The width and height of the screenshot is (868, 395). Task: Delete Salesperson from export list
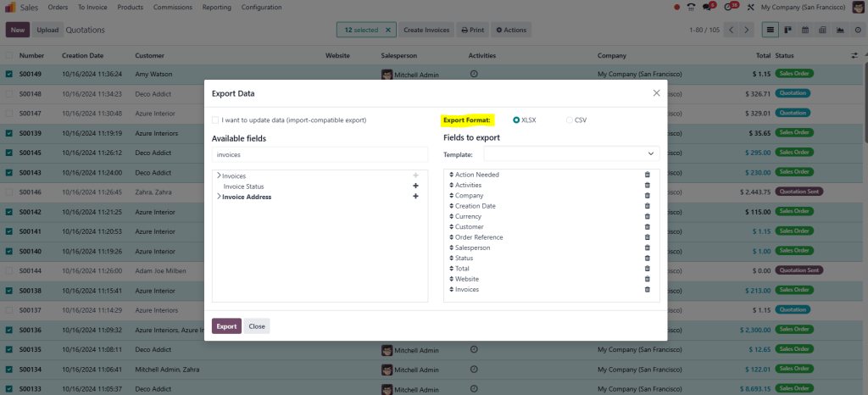(647, 248)
